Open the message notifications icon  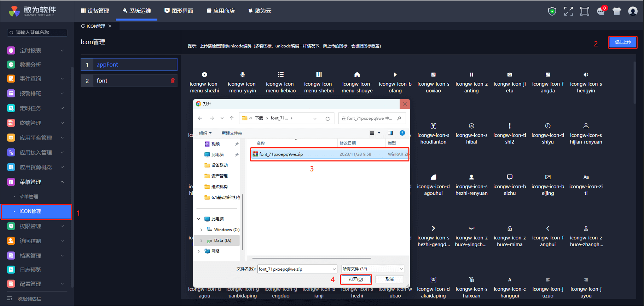(601, 11)
